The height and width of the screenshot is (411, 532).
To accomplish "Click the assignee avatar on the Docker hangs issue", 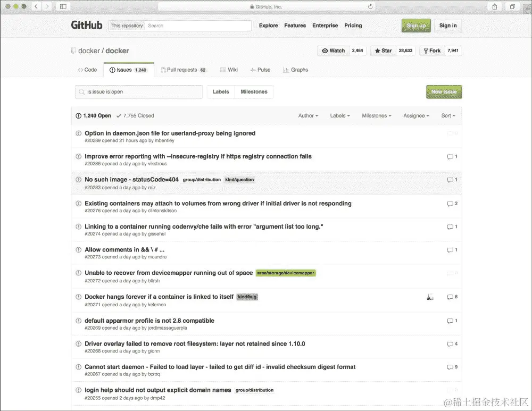I will (x=430, y=298).
